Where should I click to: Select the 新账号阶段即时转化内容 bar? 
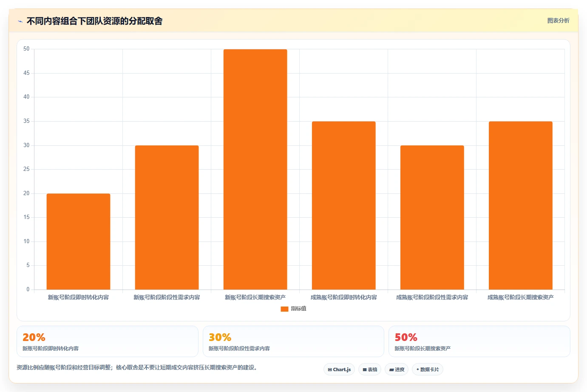click(x=78, y=241)
